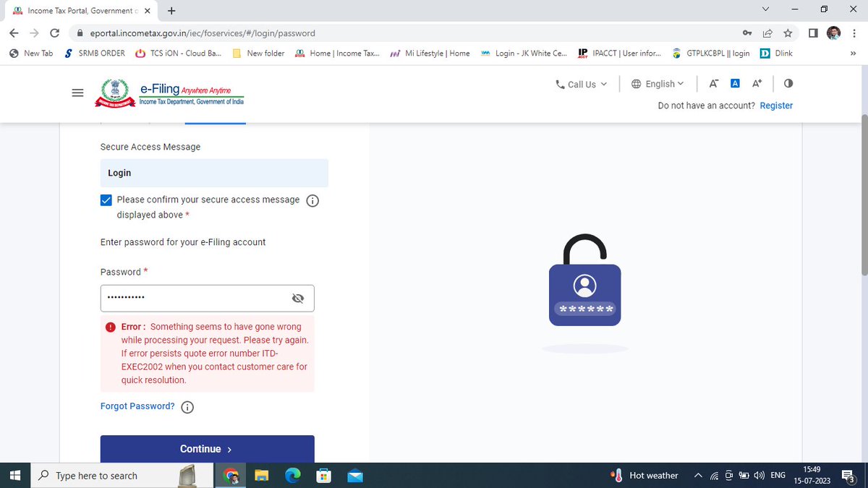This screenshot has height=488, width=868.
Task: Open the Call Us dropdown
Action: click(582, 84)
